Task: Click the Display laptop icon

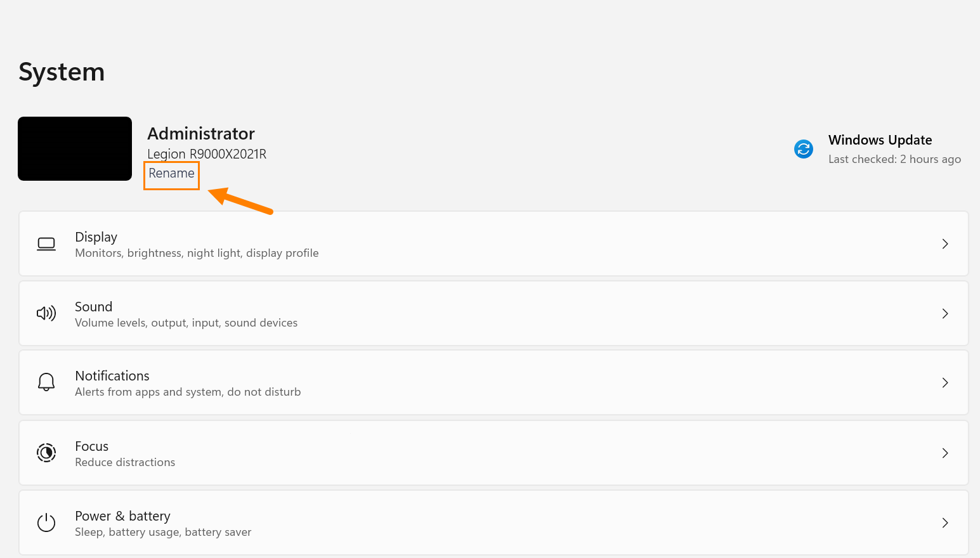Action: coord(46,244)
